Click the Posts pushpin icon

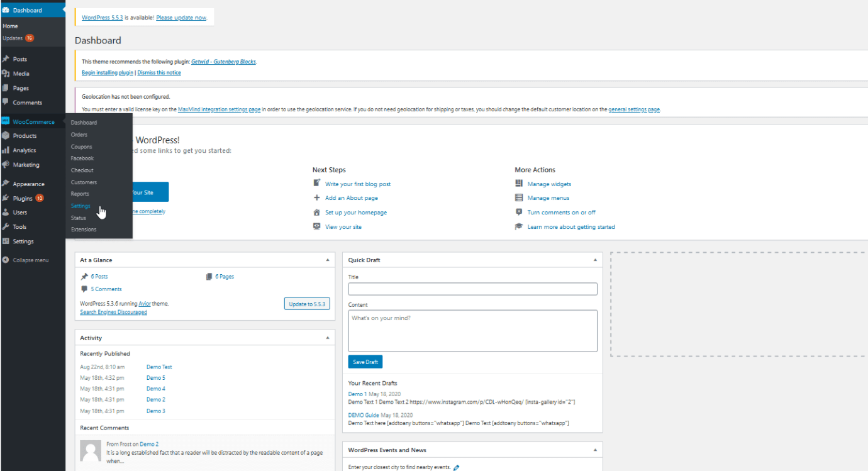(6, 59)
